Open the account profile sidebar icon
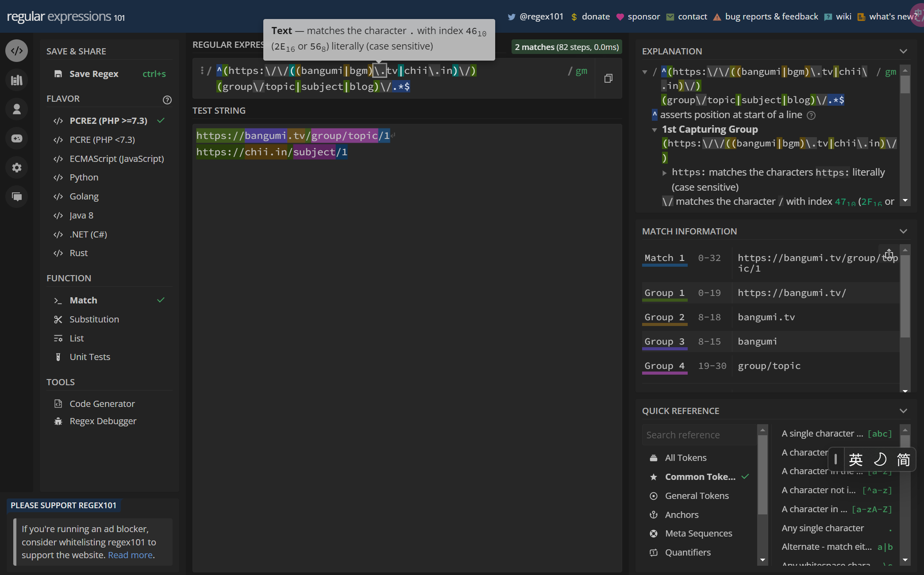The width and height of the screenshot is (924, 575). click(x=17, y=109)
